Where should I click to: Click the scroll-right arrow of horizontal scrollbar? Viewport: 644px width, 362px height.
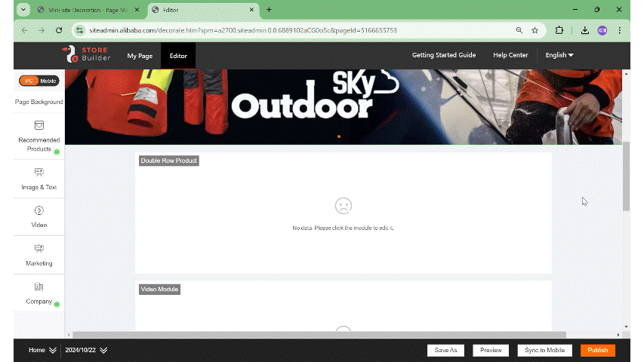click(x=618, y=335)
